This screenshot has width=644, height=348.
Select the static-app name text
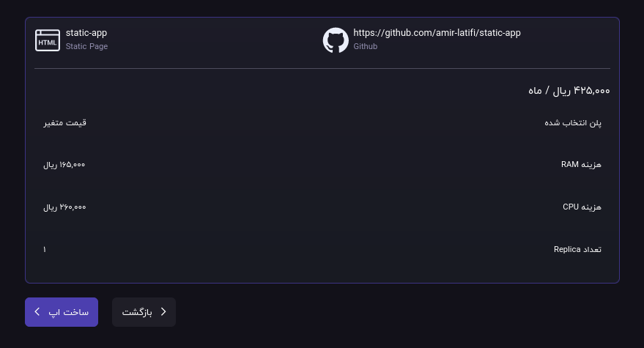pos(86,33)
